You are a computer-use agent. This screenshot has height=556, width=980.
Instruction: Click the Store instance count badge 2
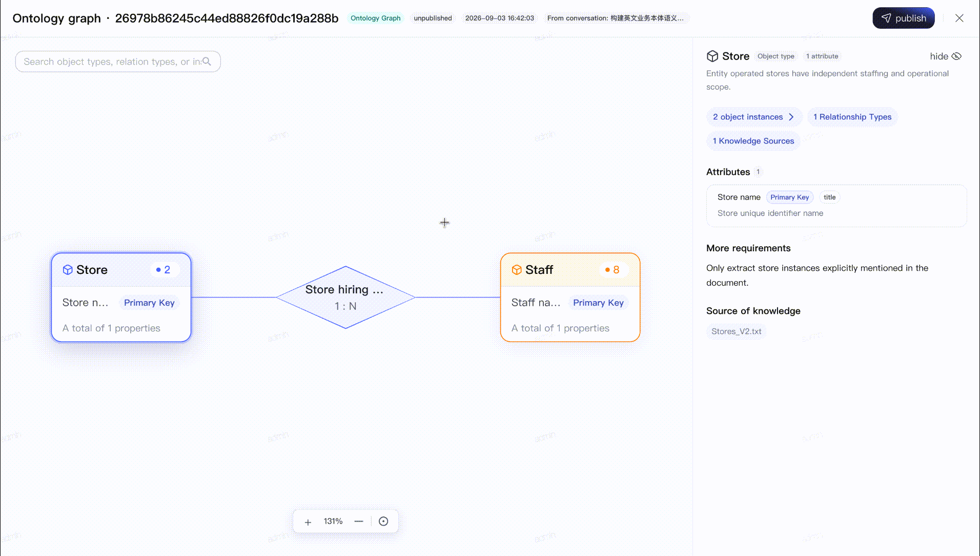pos(163,270)
